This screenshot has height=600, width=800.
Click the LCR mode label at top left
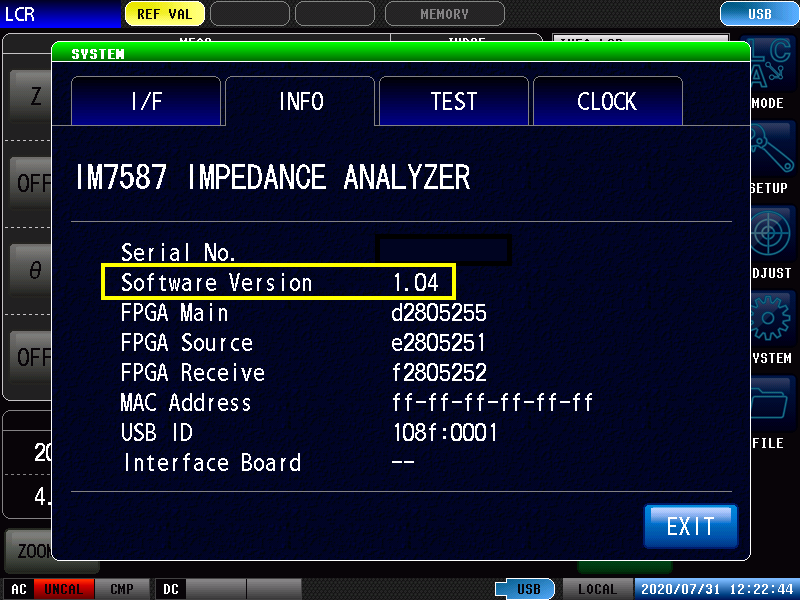[60, 14]
